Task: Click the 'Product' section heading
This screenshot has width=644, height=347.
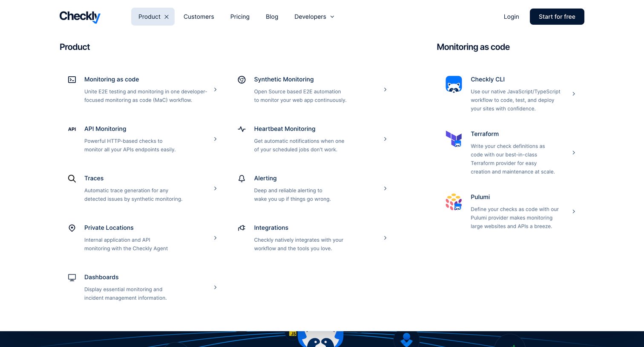Action: (75, 47)
